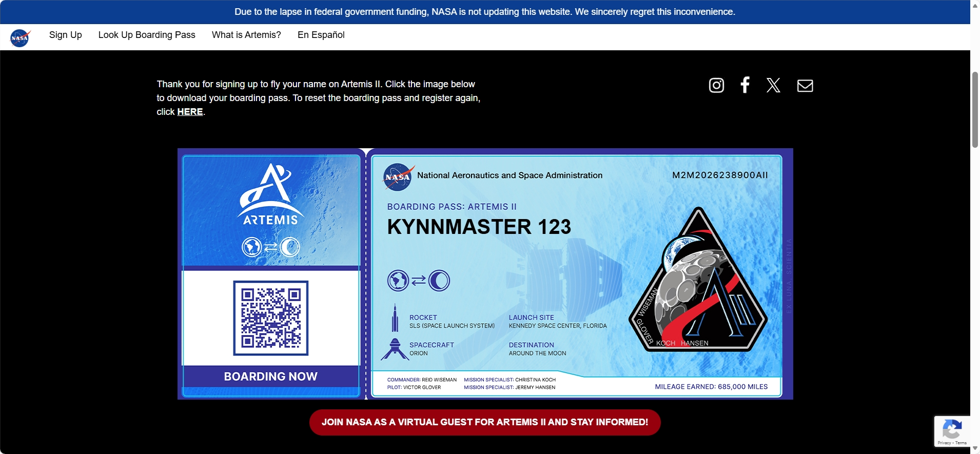Click the NASA logo in the navigation bar
The image size is (980, 454).
coord(21,38)
